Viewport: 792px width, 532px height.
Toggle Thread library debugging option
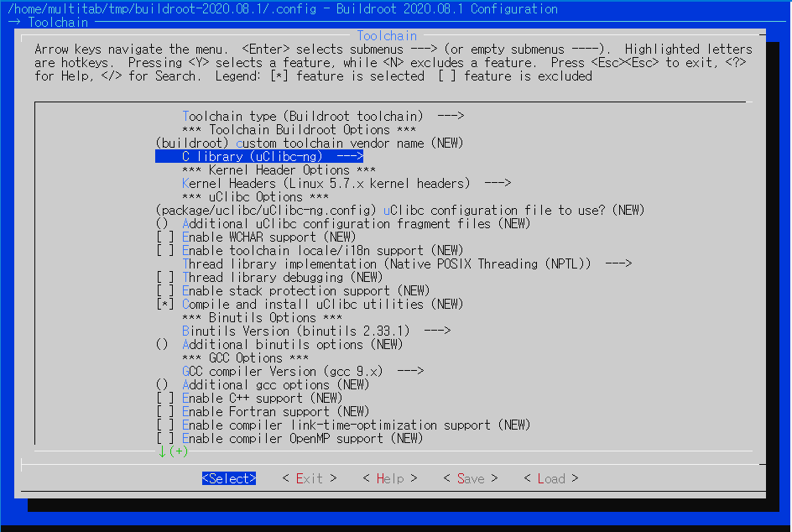pos(165,278)
